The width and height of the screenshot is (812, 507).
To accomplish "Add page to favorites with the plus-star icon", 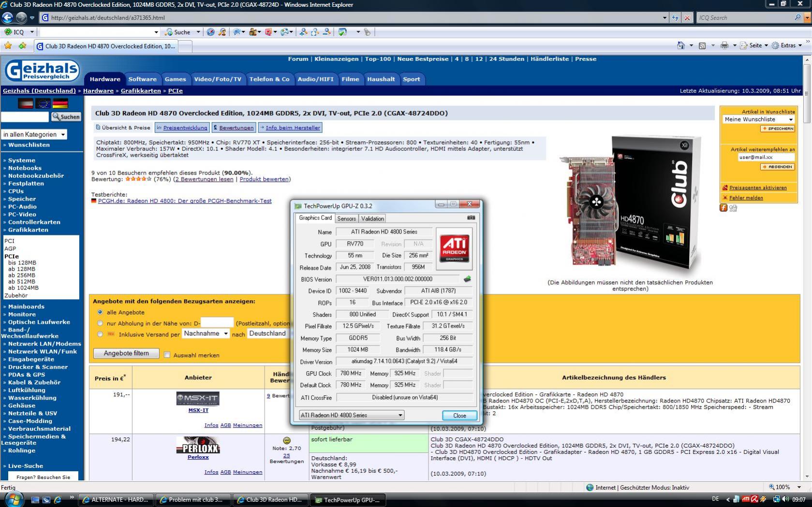I will pyautogui.click(x=22, y=46).
